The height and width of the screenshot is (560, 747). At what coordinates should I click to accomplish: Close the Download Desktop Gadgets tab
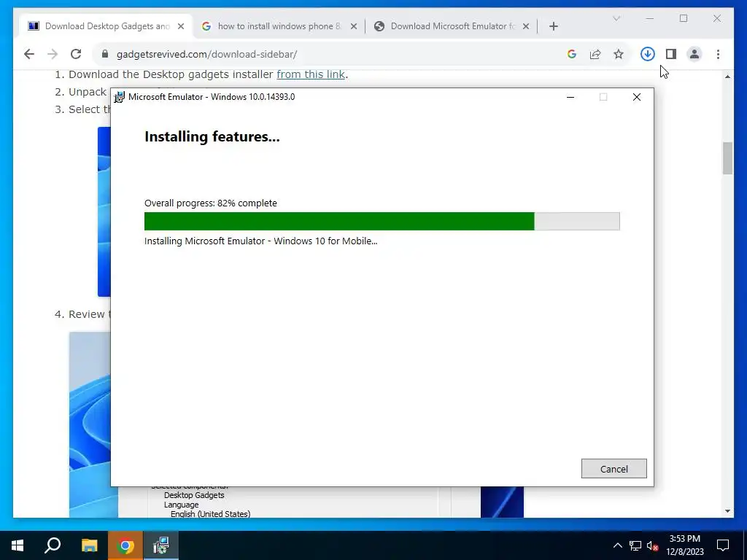[x=181, y=26]
